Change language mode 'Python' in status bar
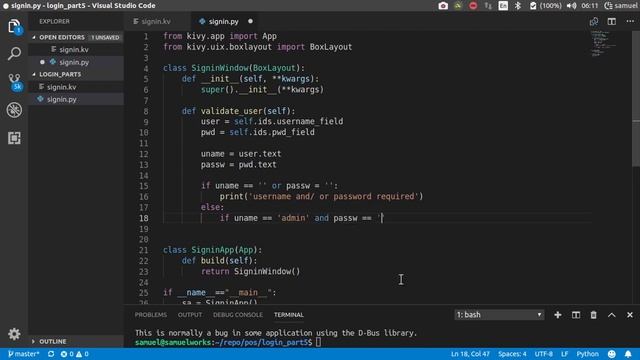This screenshot has height=360, width=640. click(x=587, y=354)
